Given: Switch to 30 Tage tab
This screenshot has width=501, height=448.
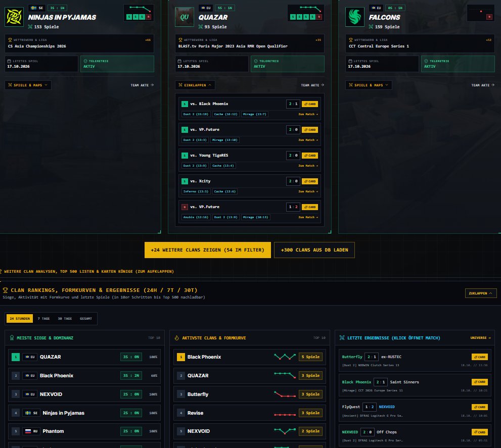Looking at the screenshot, I should click(65, 318).
